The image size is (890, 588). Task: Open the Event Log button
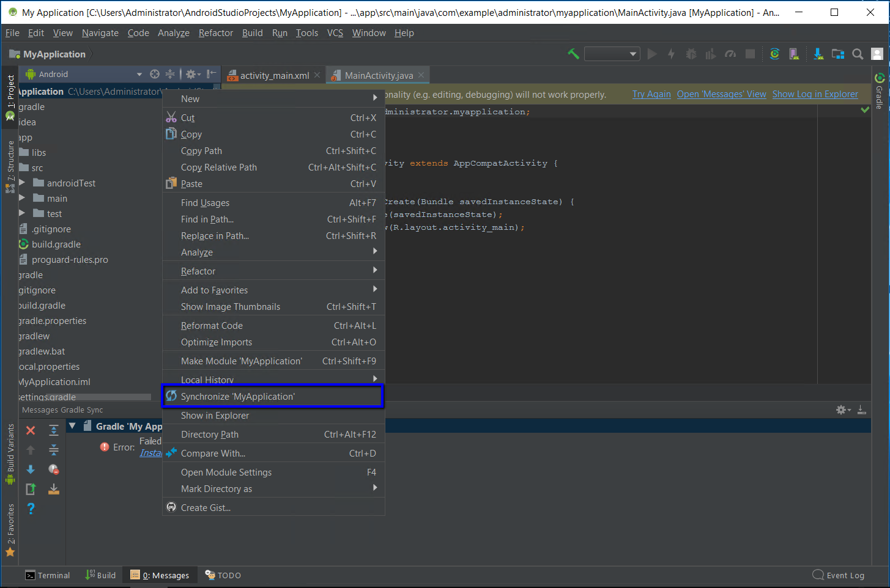click(x=839, y=575)
